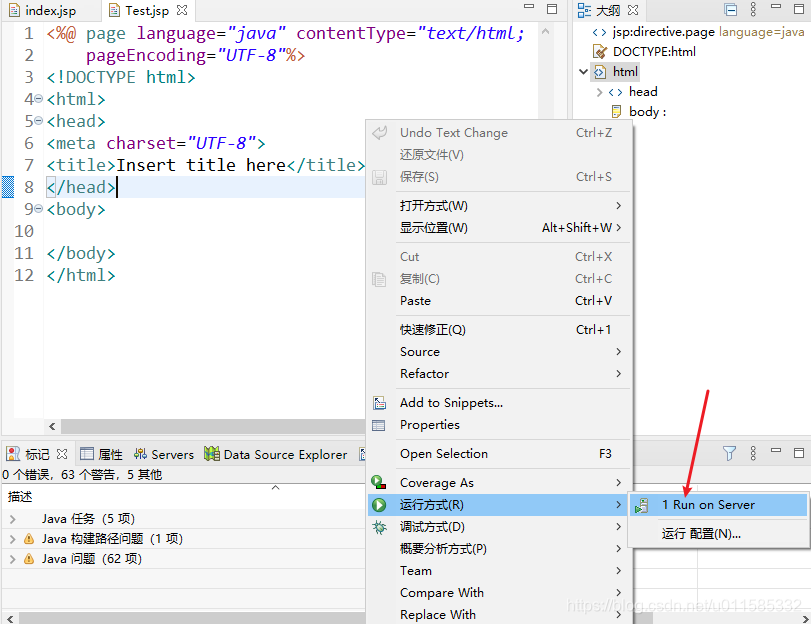Click the filter icon in markers panel
This screenshot has width=811, height=624.
click(729, 454)
